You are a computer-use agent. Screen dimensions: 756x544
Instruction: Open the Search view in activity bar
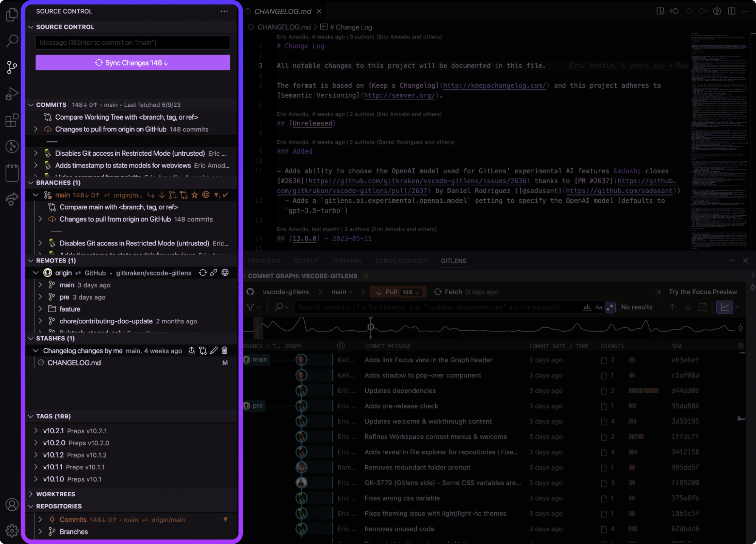pyautogui.click(x=12, y=41)
